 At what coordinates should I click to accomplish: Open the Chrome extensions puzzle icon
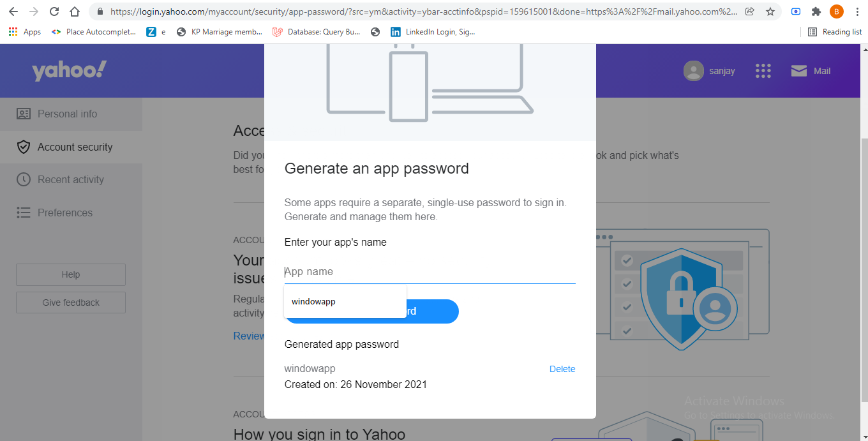[816, 11]
